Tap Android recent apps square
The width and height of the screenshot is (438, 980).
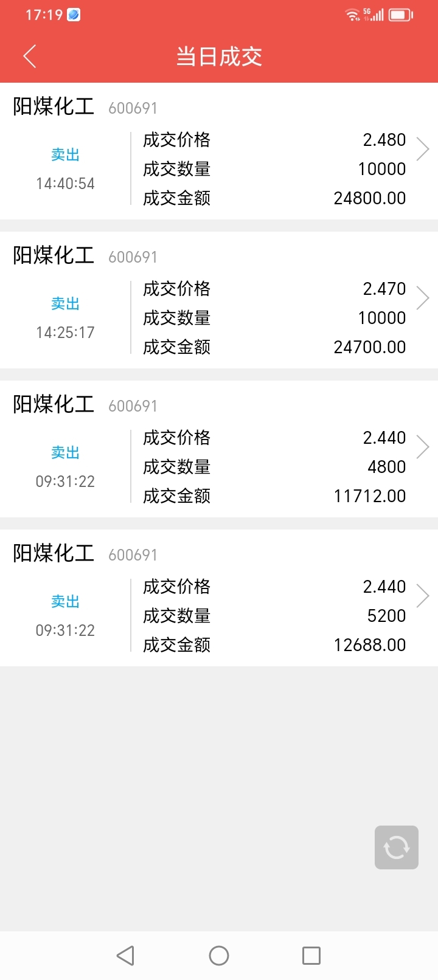[311, 956]
